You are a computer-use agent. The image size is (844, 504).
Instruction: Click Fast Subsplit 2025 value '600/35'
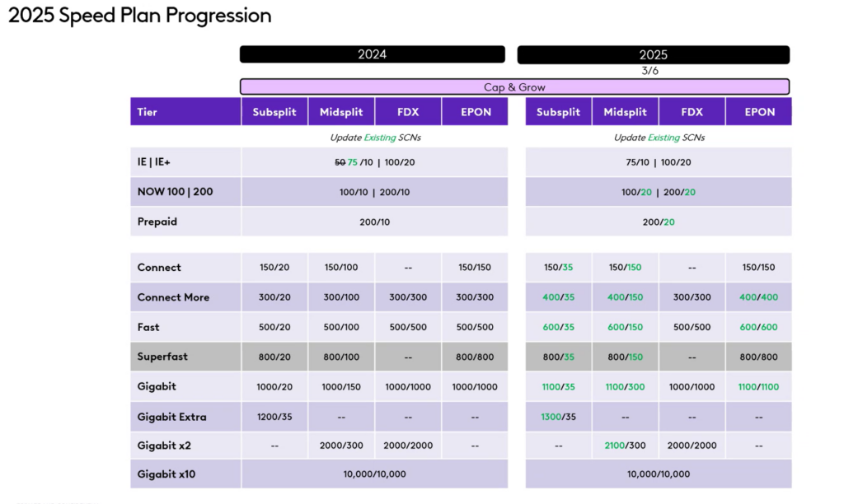558,327
